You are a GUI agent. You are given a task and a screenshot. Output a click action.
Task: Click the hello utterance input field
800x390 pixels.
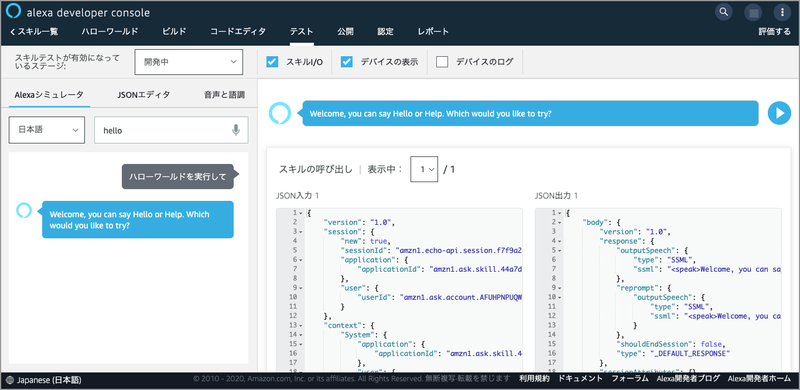coord(171,130)
